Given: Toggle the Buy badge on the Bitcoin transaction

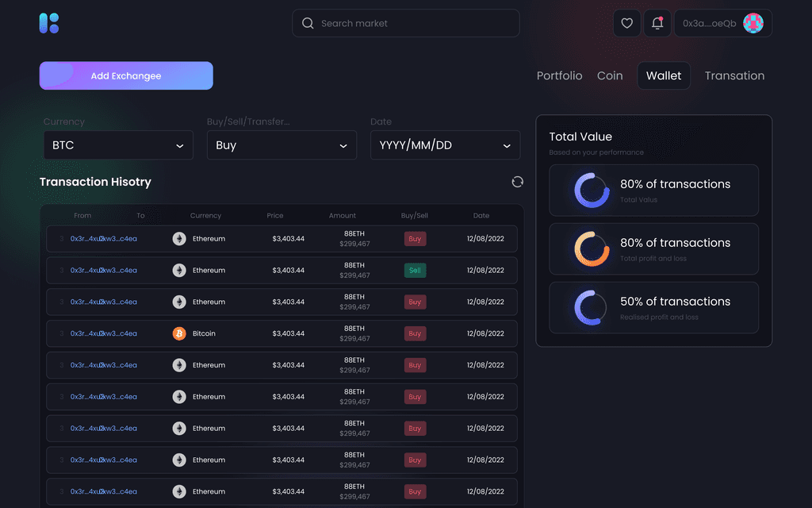Looking at the screenshot, I should pos(415,333).
